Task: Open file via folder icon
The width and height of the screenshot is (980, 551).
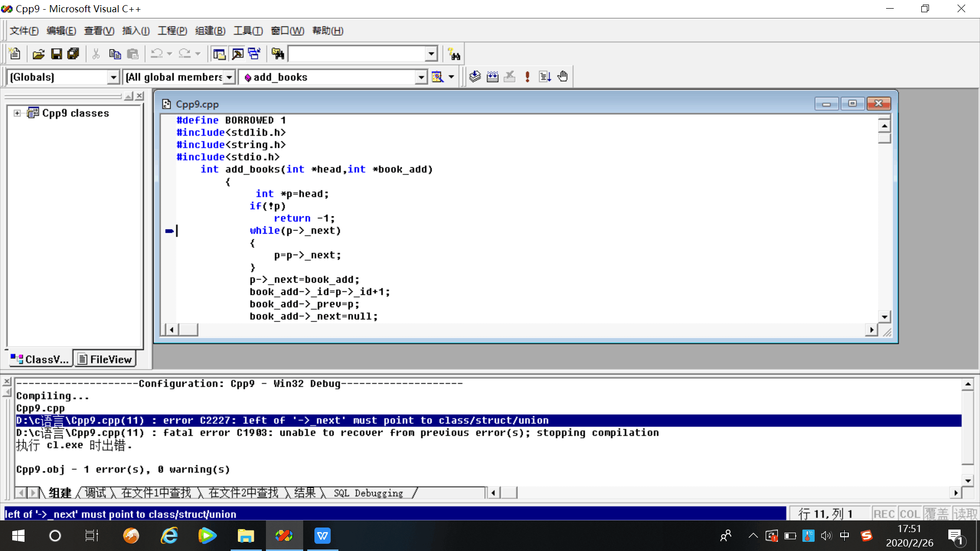Action: click(x=39, y=54)
